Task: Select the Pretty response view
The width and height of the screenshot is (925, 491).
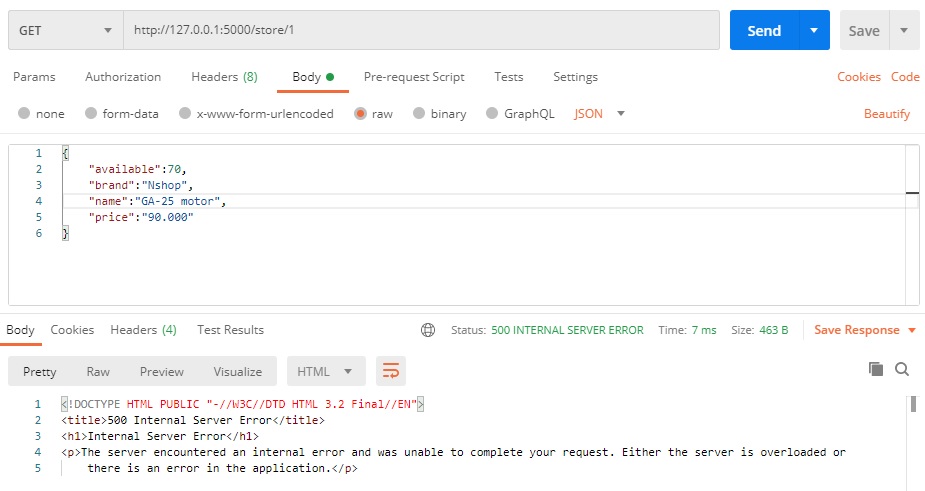Action: point(40,371)
